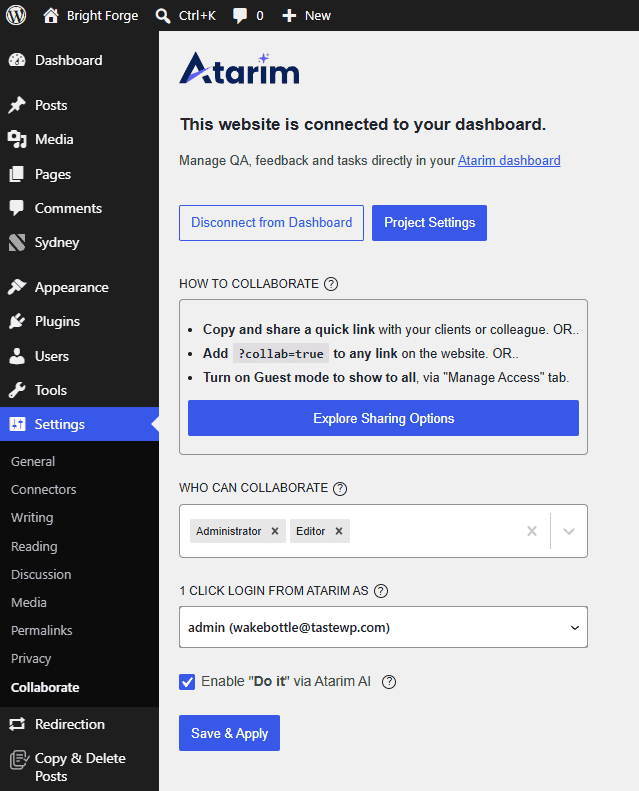Open Project Settings
639x791 pixels.
[x=429, y=223]
